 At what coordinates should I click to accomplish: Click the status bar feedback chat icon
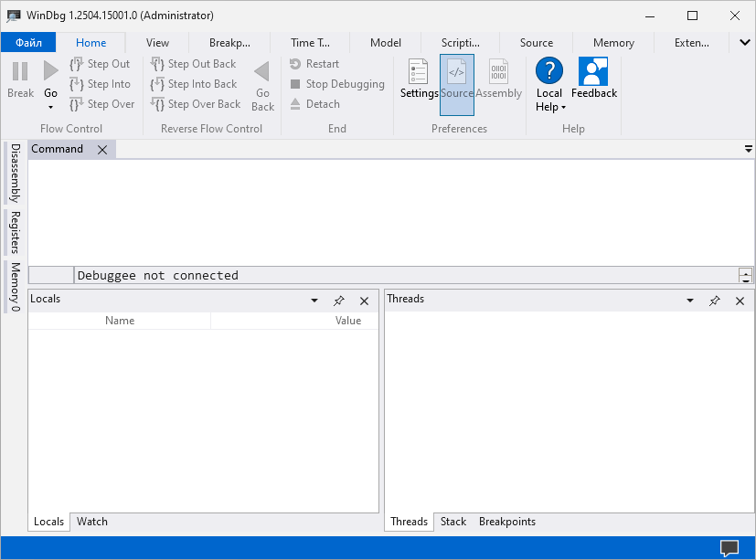click(729, 548)
